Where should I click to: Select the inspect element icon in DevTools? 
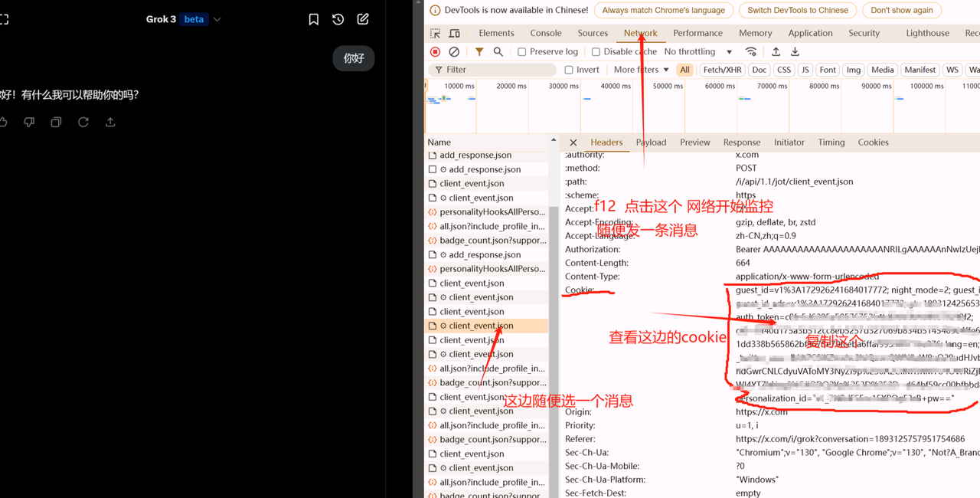[x=435, y=33]
